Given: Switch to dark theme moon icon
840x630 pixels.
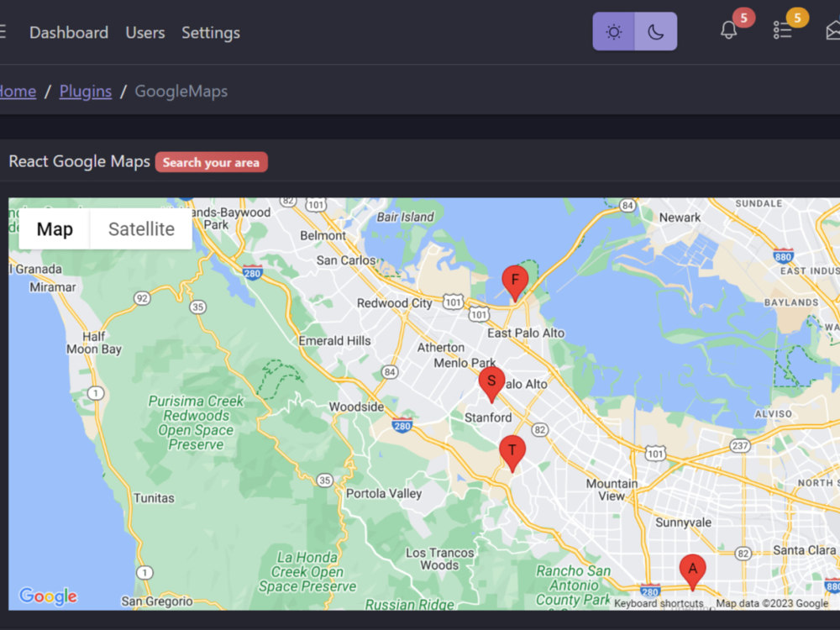Looking at the screenshot, I should [x=656, y=32].
